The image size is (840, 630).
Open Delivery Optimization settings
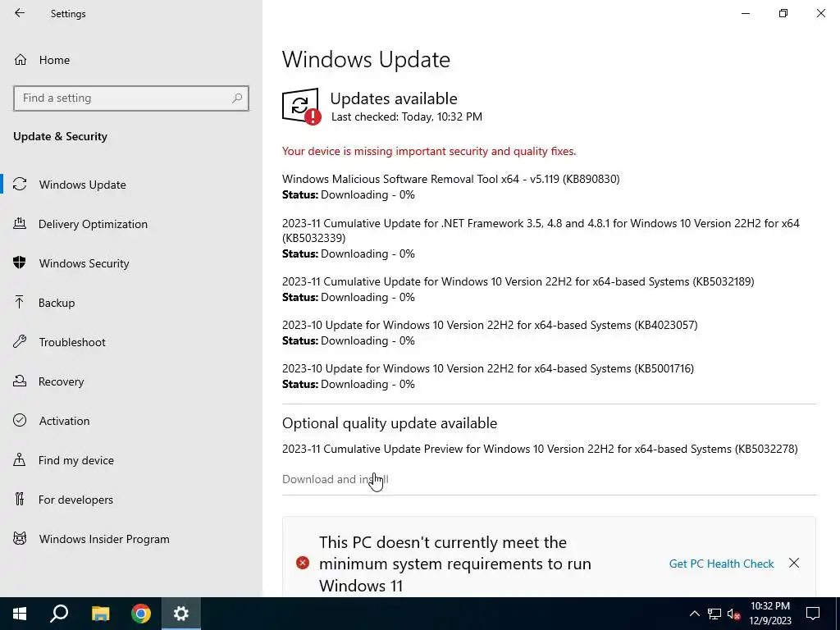(x=93, y=224)
